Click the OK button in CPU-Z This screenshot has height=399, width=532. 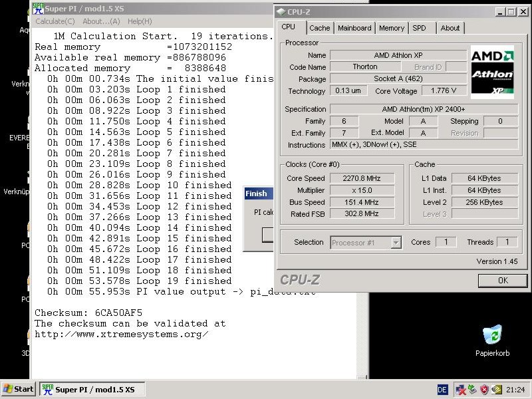tap(503, 281)
